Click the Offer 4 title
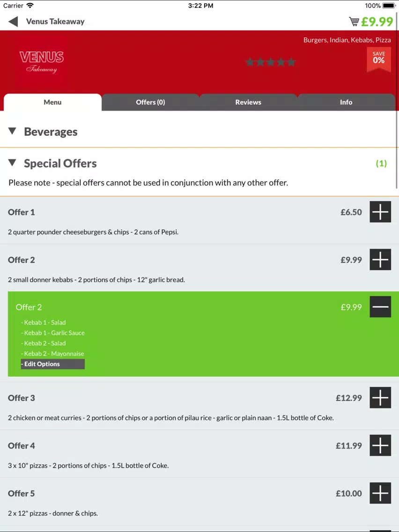The height and width of the screenshot is (532, 399). 22,445
